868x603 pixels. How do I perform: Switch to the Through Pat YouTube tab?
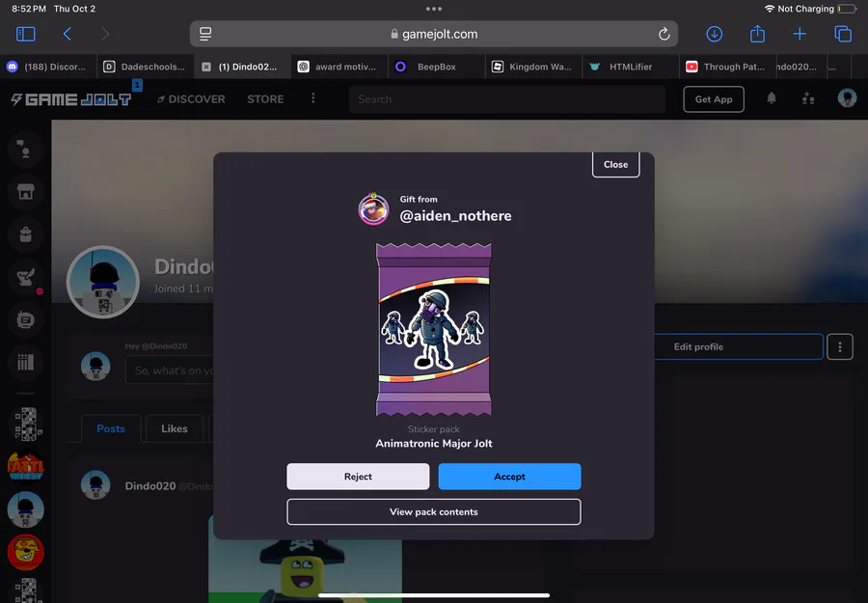727,67
